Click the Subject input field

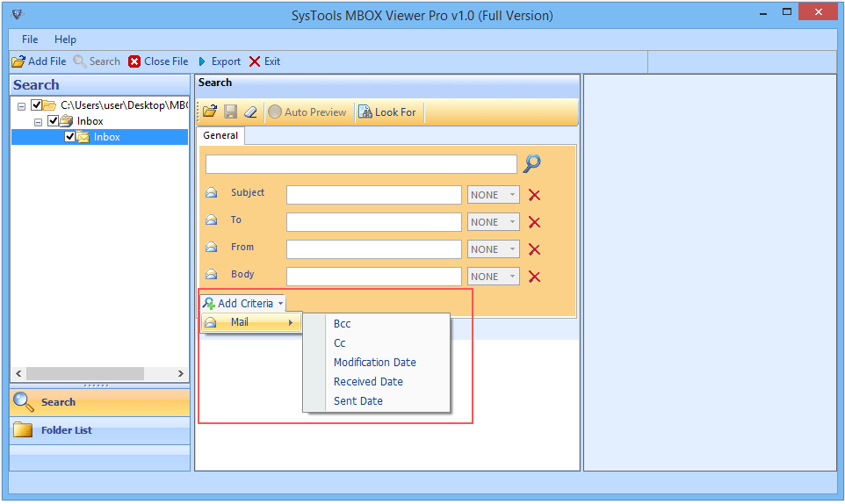374,195
